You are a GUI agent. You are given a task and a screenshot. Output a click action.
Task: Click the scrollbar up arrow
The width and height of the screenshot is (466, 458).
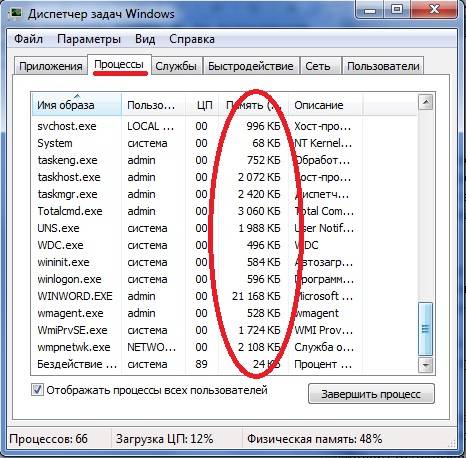(x=426, y=102)
